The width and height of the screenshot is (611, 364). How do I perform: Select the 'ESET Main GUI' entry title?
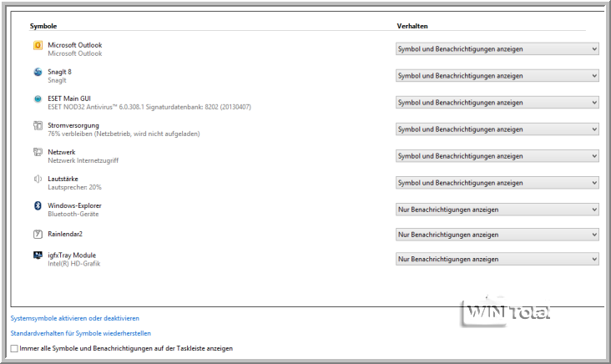pyautogui.click(x=69, y=99)
